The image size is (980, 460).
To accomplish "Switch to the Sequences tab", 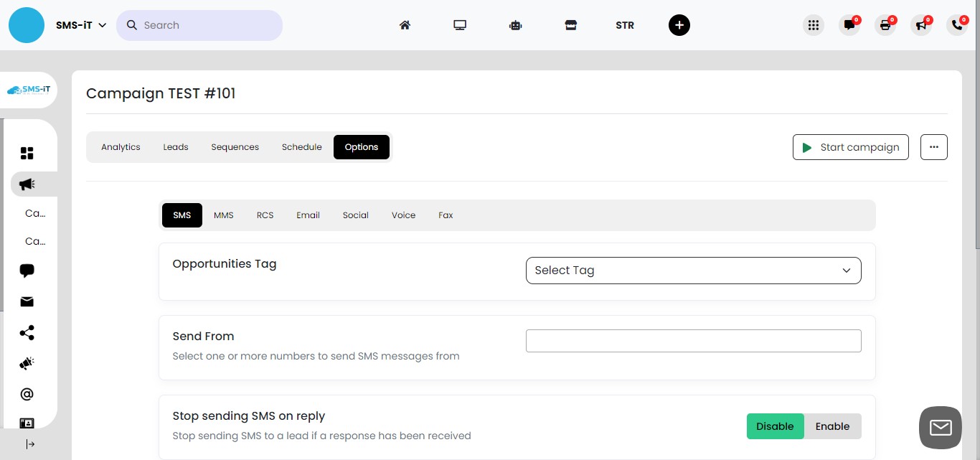I will (235, 146).
